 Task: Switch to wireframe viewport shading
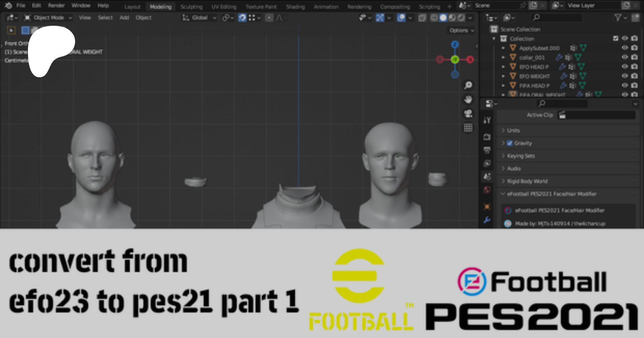click(434, 18)
